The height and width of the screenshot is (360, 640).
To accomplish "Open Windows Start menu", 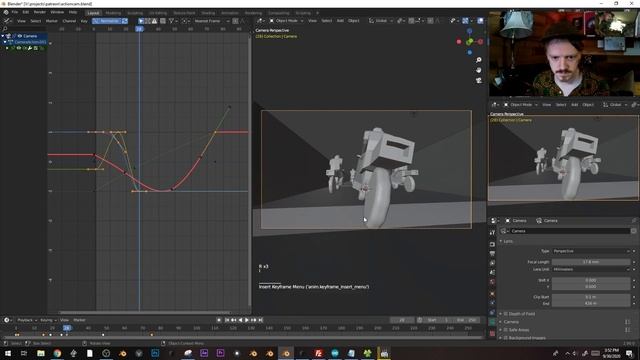I will coord(8,353).
